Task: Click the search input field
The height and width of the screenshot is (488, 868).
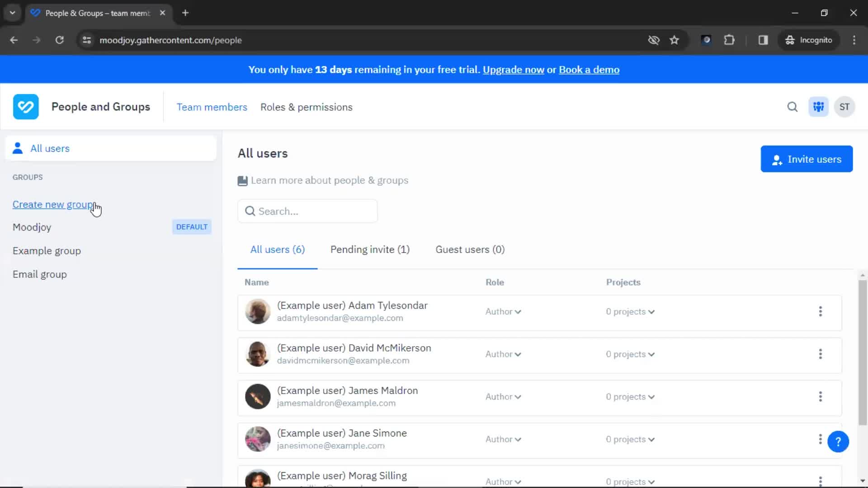Action: coord(307,211)
